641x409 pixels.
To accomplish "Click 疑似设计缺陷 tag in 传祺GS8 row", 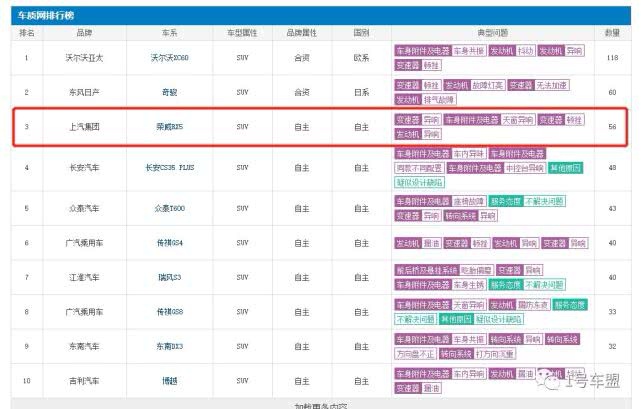I will click(498, 319).
